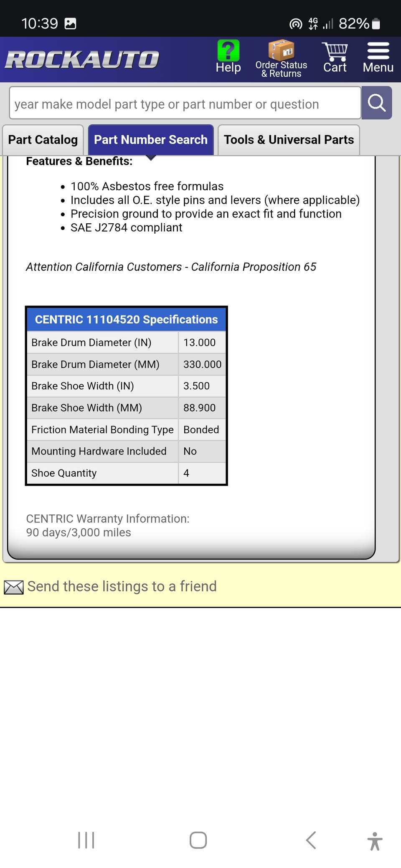The height and width of the screenshot is (868, 401).
Task: Switch to the Part Catalog tab
Action: click(x=43, y=140)
